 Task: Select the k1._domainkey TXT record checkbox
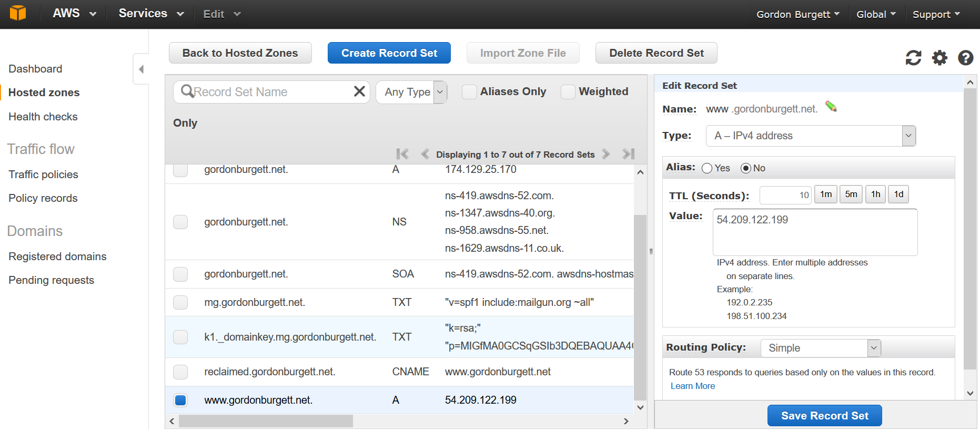pos(180,337)
